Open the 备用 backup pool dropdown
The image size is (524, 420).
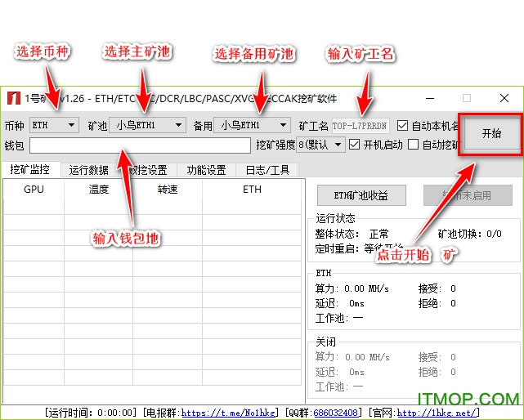[x=252, y=125]
